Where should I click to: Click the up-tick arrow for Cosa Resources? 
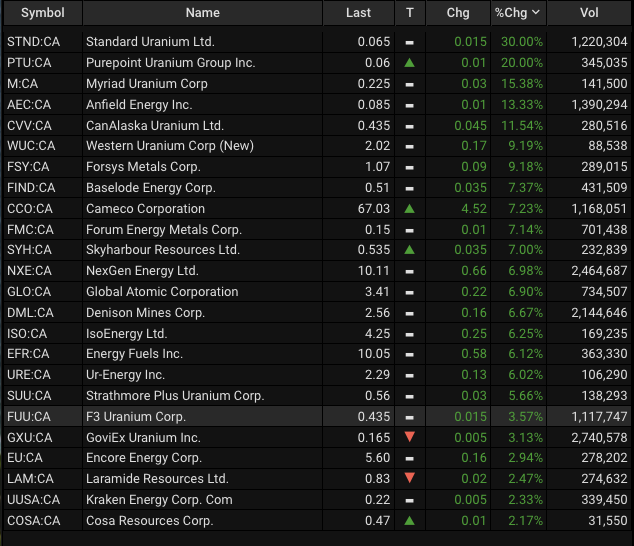(x=410, y=520)
